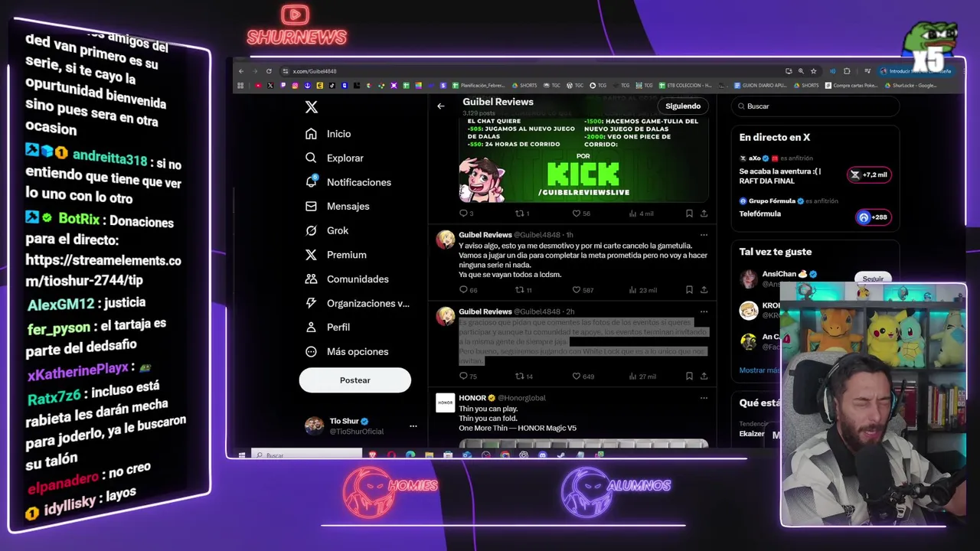Open the Telefórmula live broadcast
Viewport: 980px width, 551px height.
click(759, 214)
